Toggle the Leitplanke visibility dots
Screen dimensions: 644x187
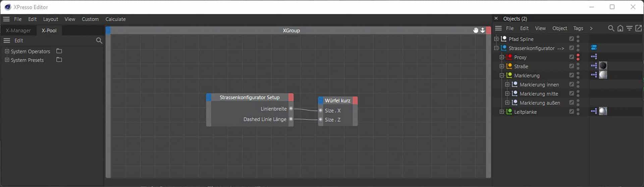click(578, 112)
